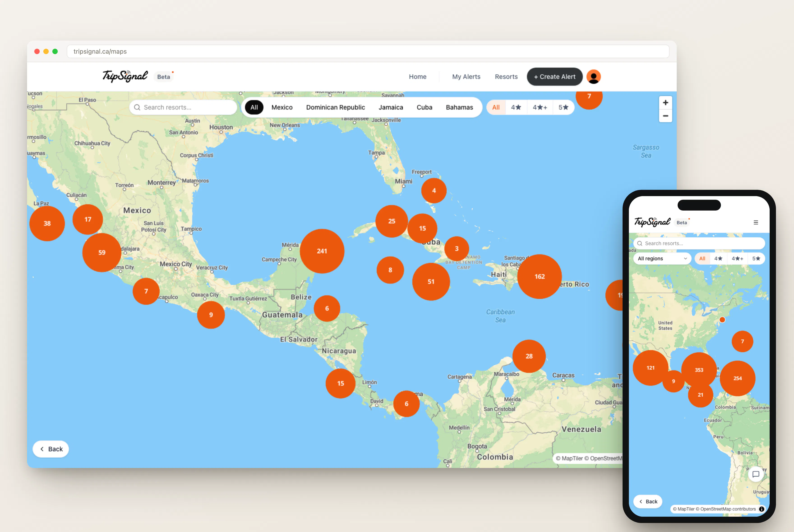
Task: Select the All region tab
Action: click(254, 107)
